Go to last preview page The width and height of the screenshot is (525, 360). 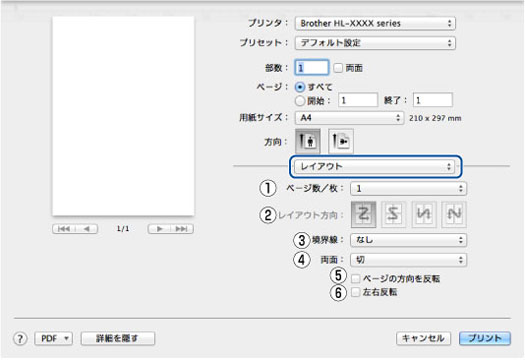click(x=182, y=229)
